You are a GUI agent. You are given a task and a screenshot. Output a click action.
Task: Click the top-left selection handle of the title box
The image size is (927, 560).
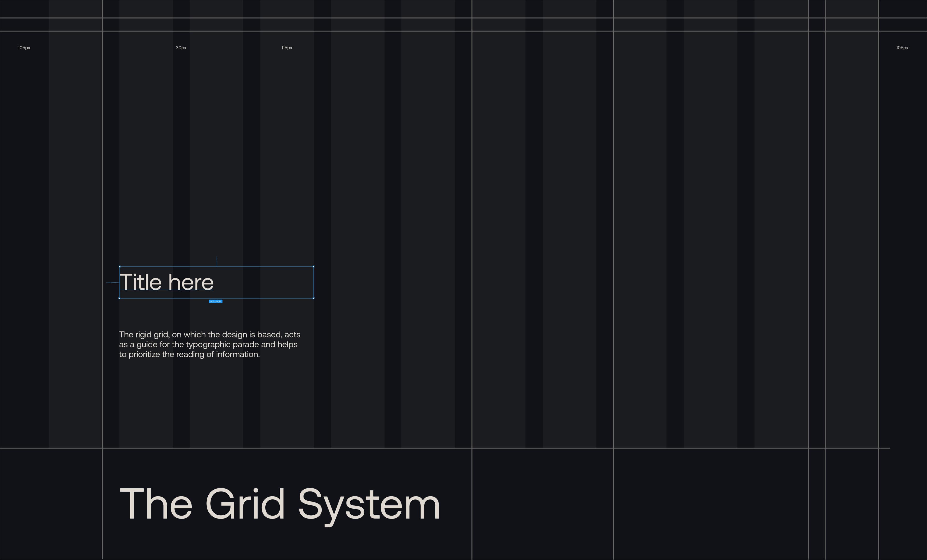click(120, 267)
